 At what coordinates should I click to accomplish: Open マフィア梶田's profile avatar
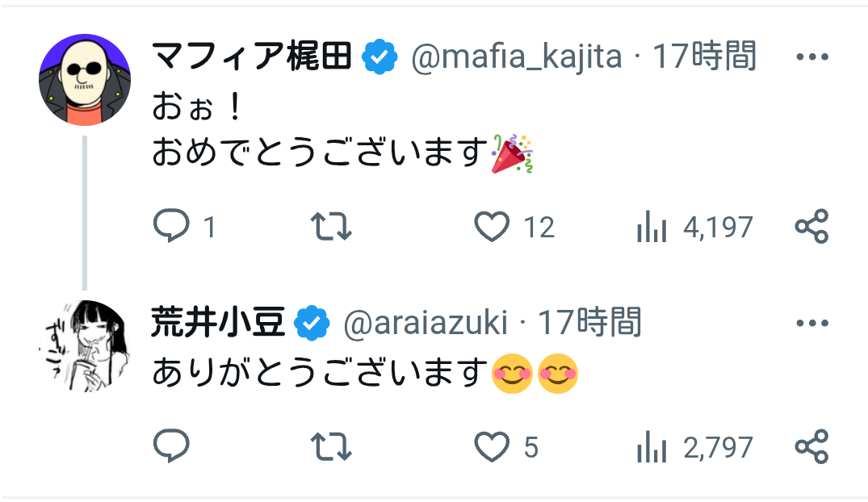[85, 80]
